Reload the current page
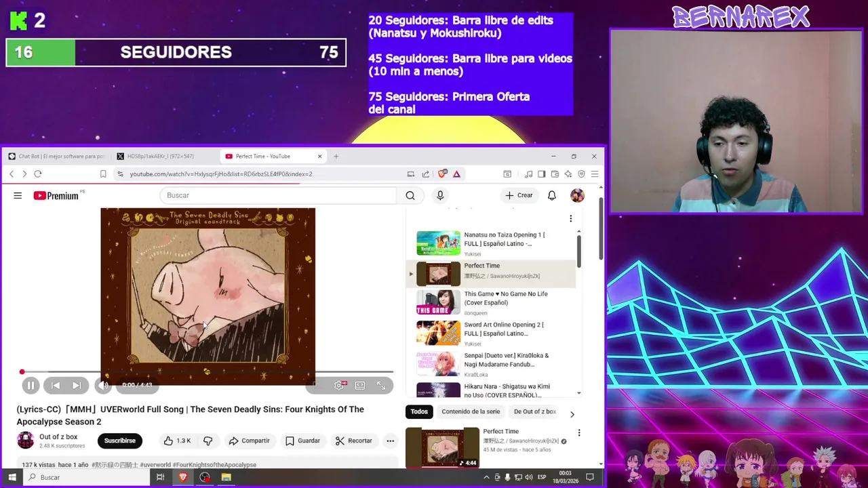 (x=38, y=174)
